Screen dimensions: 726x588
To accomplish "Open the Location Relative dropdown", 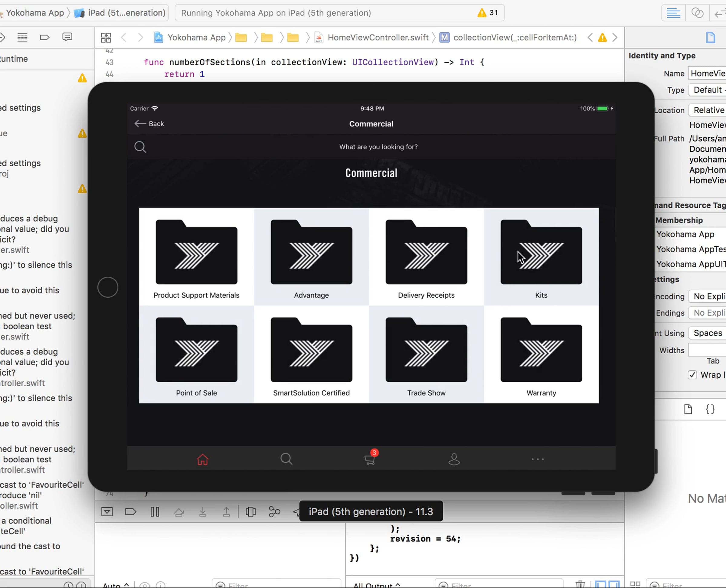I will (707, 110).
